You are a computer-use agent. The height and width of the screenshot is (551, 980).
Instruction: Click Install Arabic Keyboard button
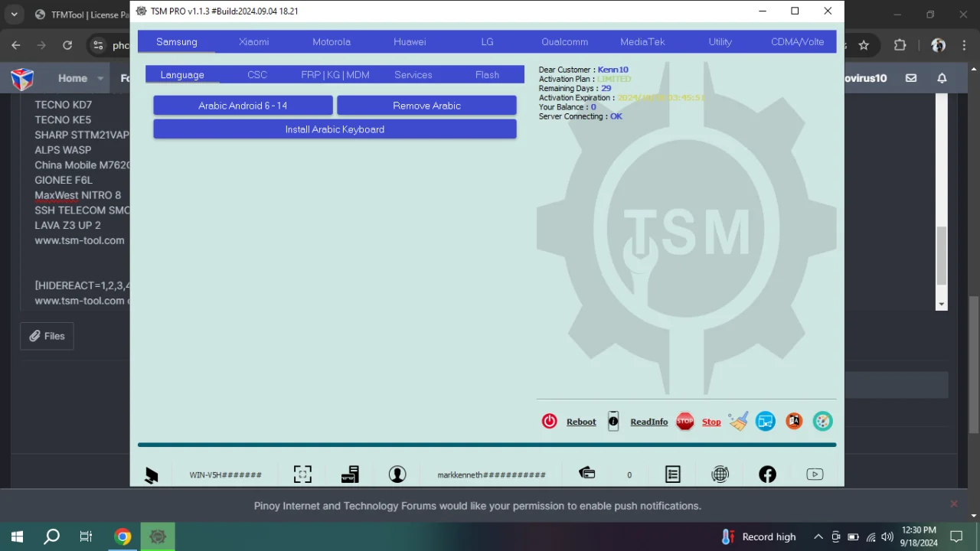(335, 129)
